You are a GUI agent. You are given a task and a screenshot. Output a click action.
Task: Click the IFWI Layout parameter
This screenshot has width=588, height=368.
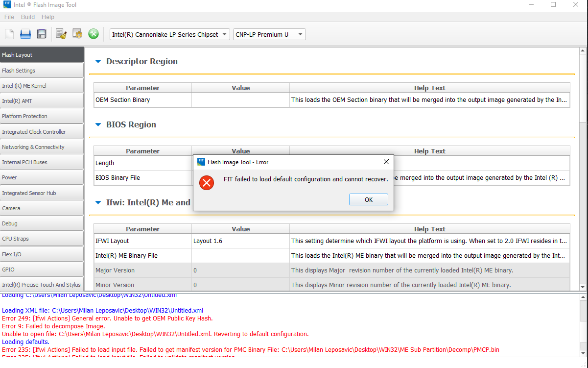(x=142, y=241)
